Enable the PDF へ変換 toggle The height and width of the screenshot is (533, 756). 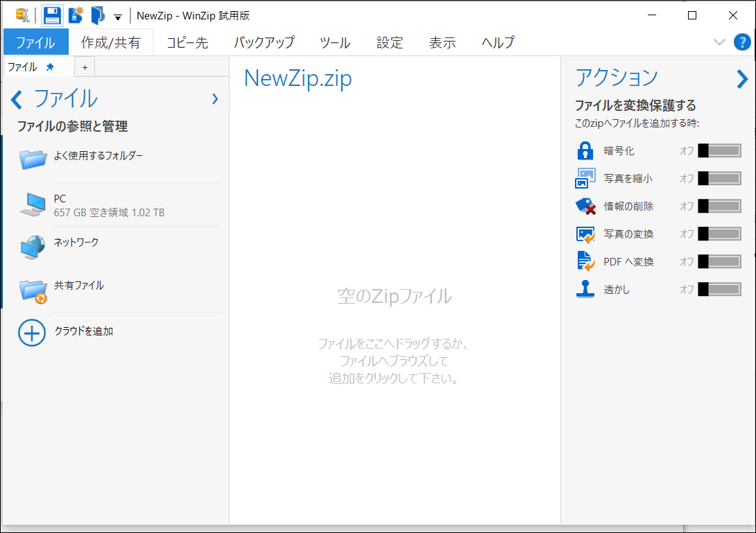click(719, 261)
